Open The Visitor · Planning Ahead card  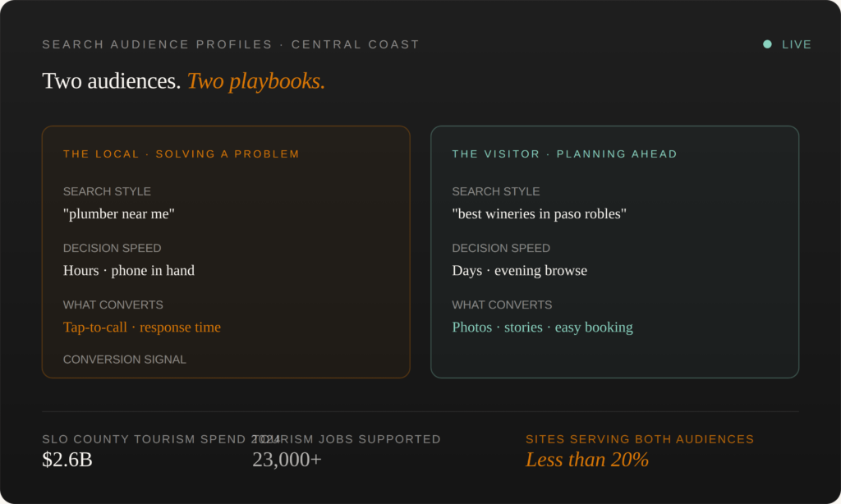pos(614,252)
